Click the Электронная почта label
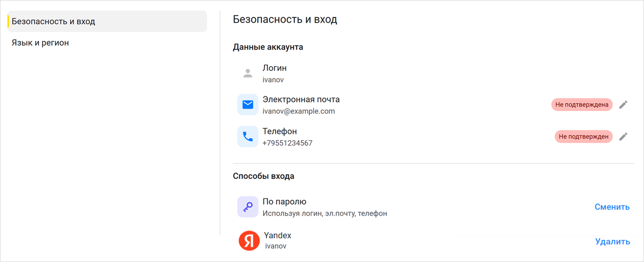 (301, 99)
